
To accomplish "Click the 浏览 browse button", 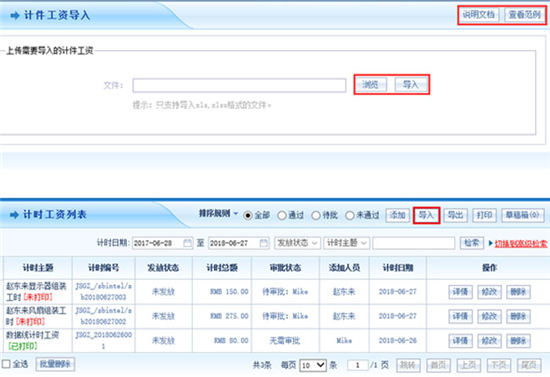I will tap(370, 85).
